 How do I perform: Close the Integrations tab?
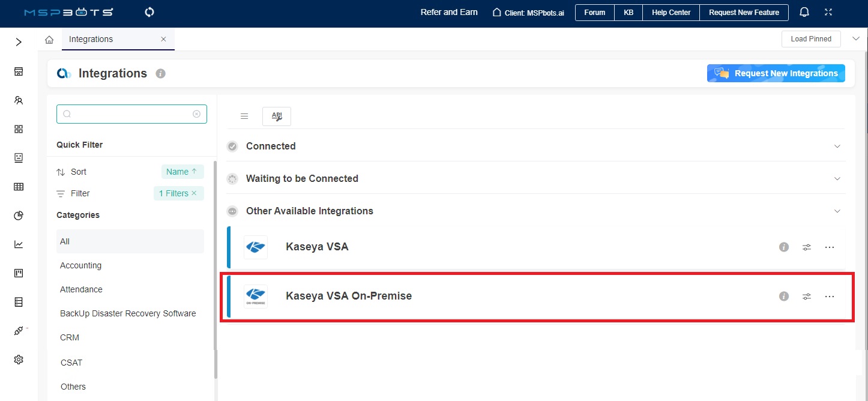click(x=163, y=39)
